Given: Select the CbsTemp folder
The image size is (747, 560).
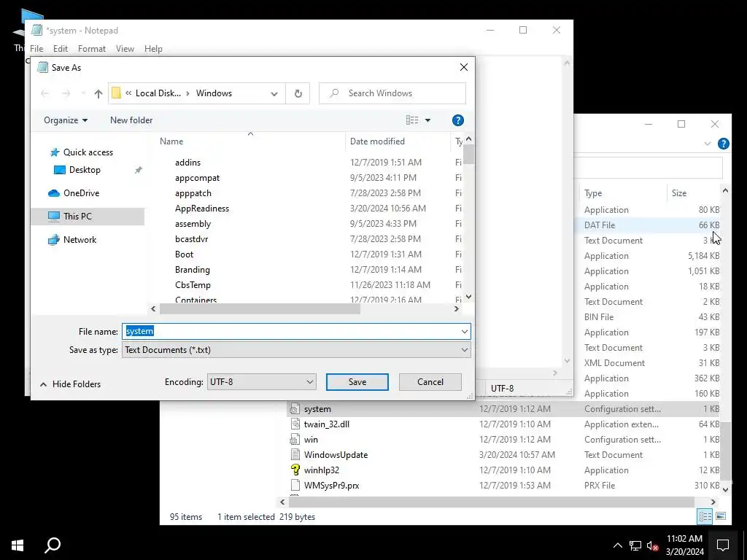Looking at the screenshot, I should [x=193, y=285].
